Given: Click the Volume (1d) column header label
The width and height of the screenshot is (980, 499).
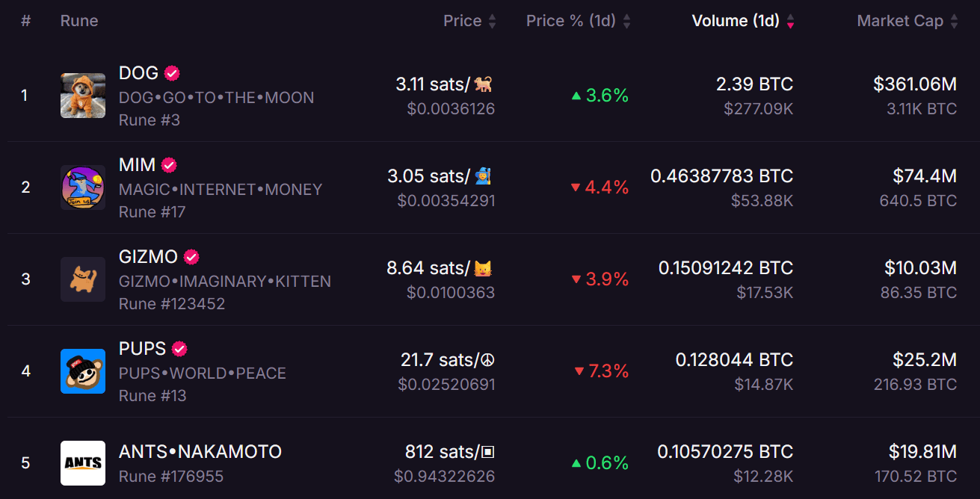Looking at the screenshot, I should coord(735,21).
